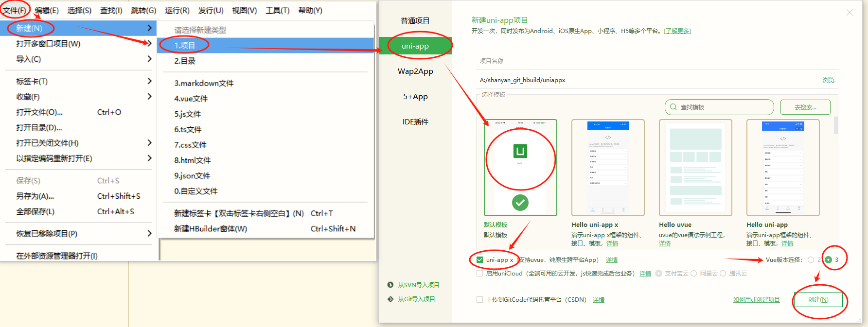The width and height of the screenshot is (868, 327).
Task: Select 9.json文件 entry
Action: tap(266, 176)
